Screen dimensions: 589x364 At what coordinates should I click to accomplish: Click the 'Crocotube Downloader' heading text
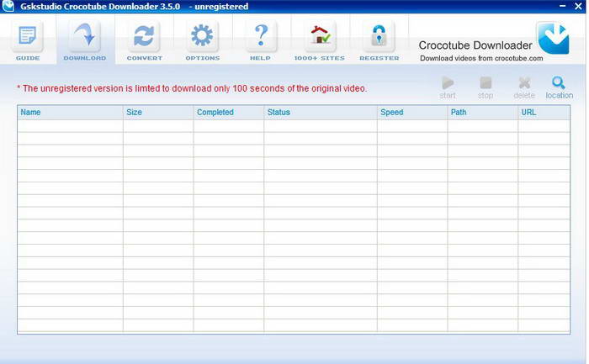(x=475, y=45)
